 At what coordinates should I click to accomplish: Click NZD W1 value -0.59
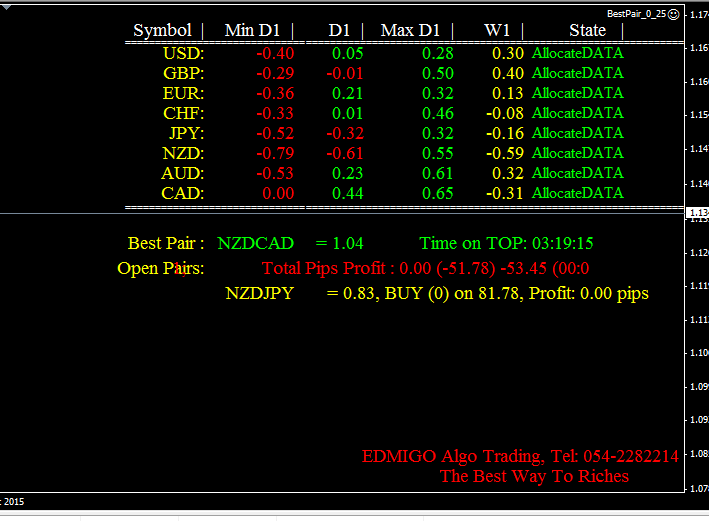pyautogui.click(x=505, y=153)
